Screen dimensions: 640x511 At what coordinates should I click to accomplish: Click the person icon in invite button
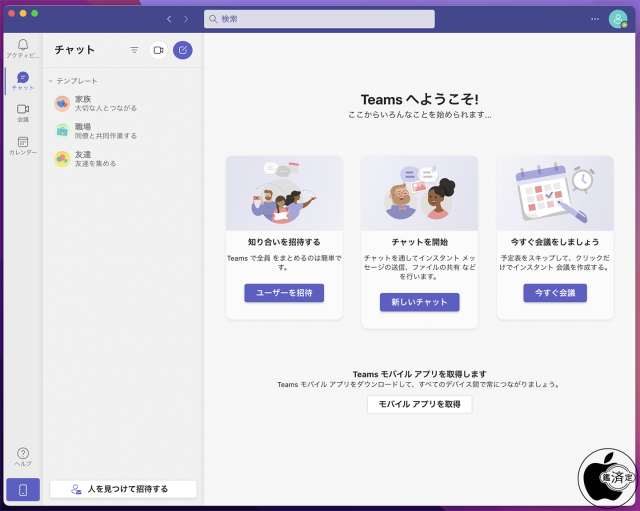76,489
